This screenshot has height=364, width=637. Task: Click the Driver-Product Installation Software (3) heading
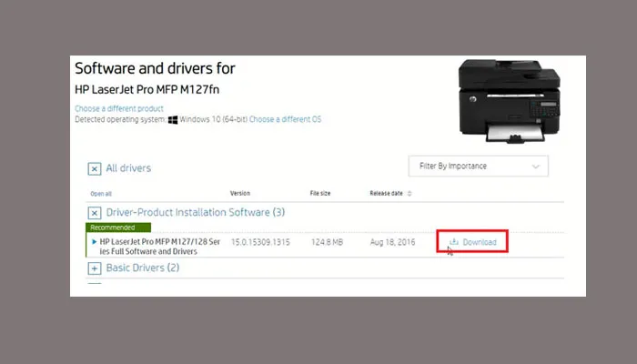click(196, 212)
